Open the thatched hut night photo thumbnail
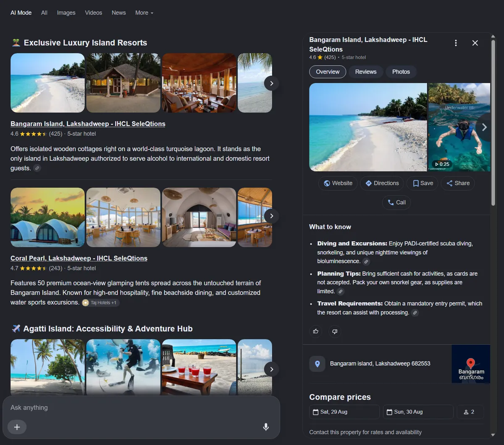 pos(123,83)
